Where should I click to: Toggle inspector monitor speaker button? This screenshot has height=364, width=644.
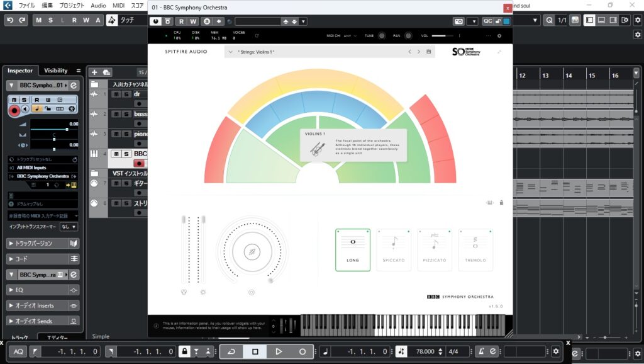click(x=25, y=109)
